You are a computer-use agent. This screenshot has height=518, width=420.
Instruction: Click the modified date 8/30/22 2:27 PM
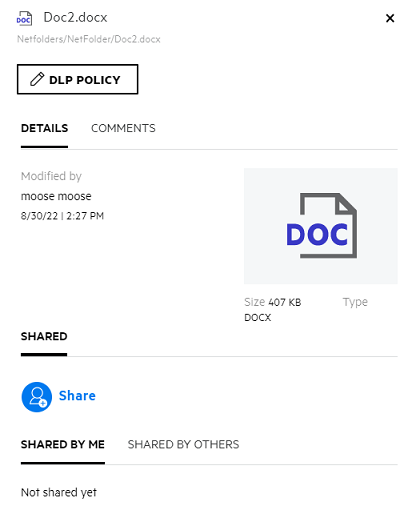pos(62,216)
